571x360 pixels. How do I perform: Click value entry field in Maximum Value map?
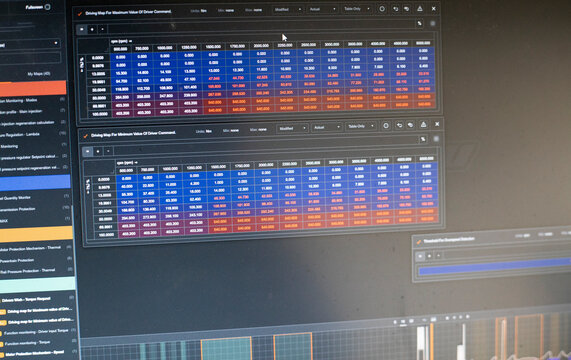261,27
